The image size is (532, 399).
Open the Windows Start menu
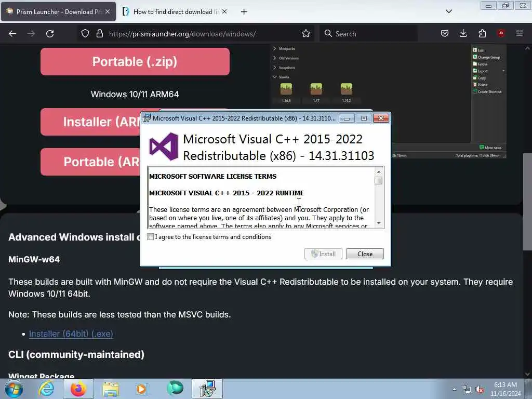click(14, 389)
